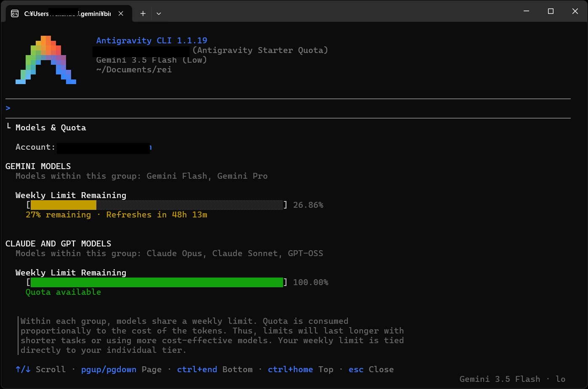Click the Gemini 3.5 Flash status bar entry
Viewport: 588px width, 389px height.
click(x=512, y=379)
